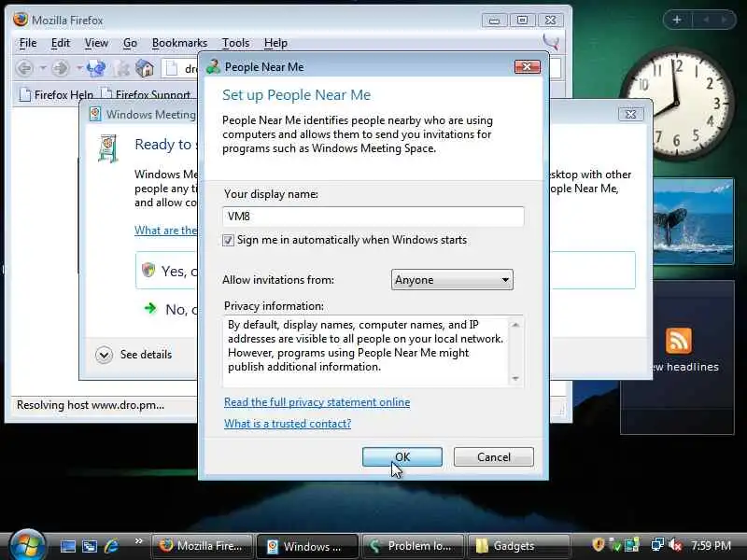The image size is (747, 560).
Task: Cancel the People Near Me dialog
Action: (x=494, y=457)
